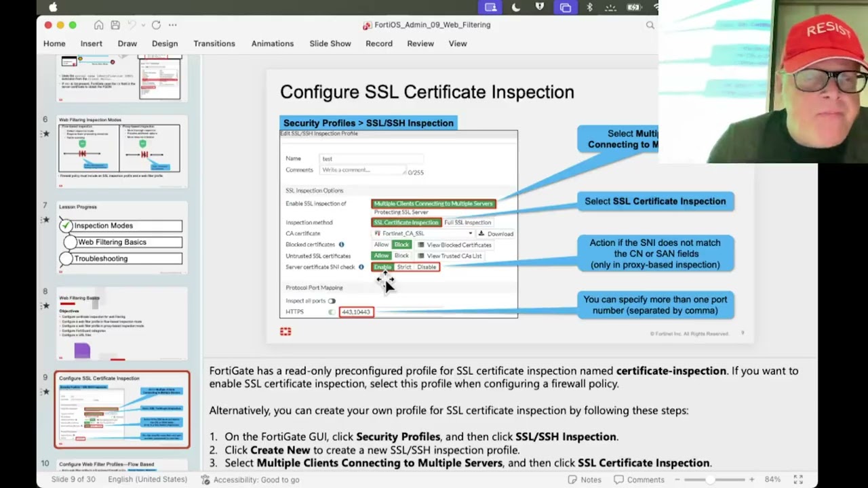Open the Slide Show tab
The image size is (868, 488).
tap(330, 43)
